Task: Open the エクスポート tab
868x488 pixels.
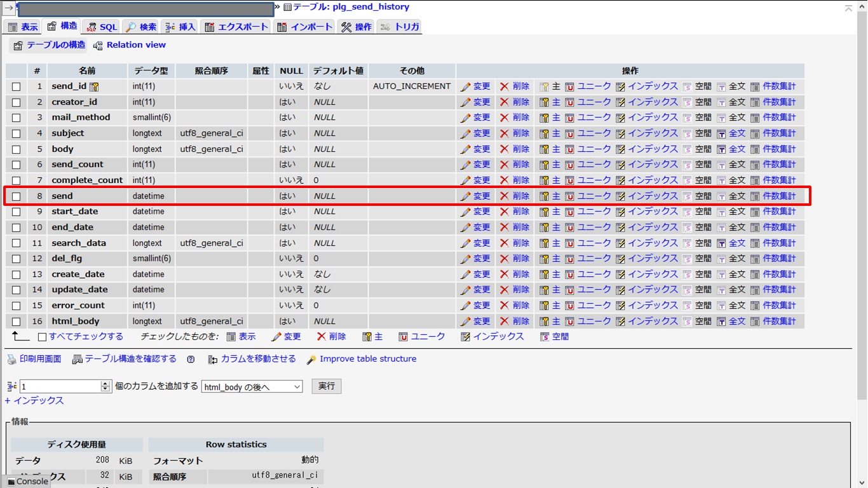Action: [236, 27]
